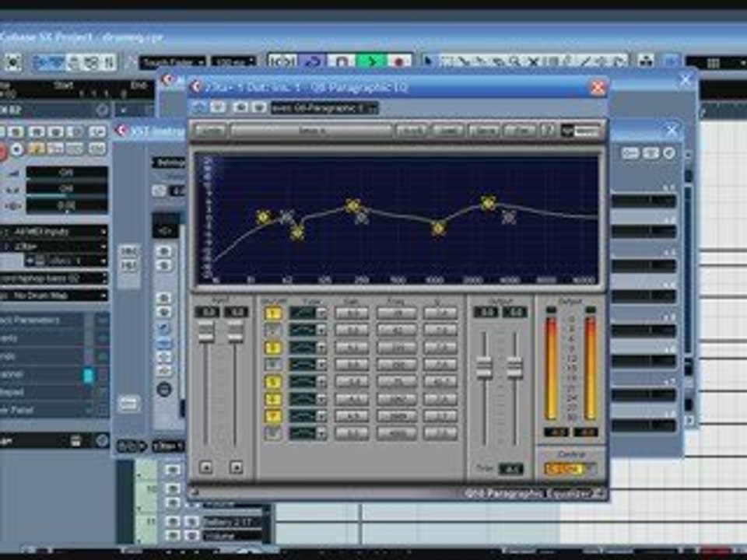Toggle EQ band 8 on/off button
Screen dimensions: 747x560
[273, 433]
